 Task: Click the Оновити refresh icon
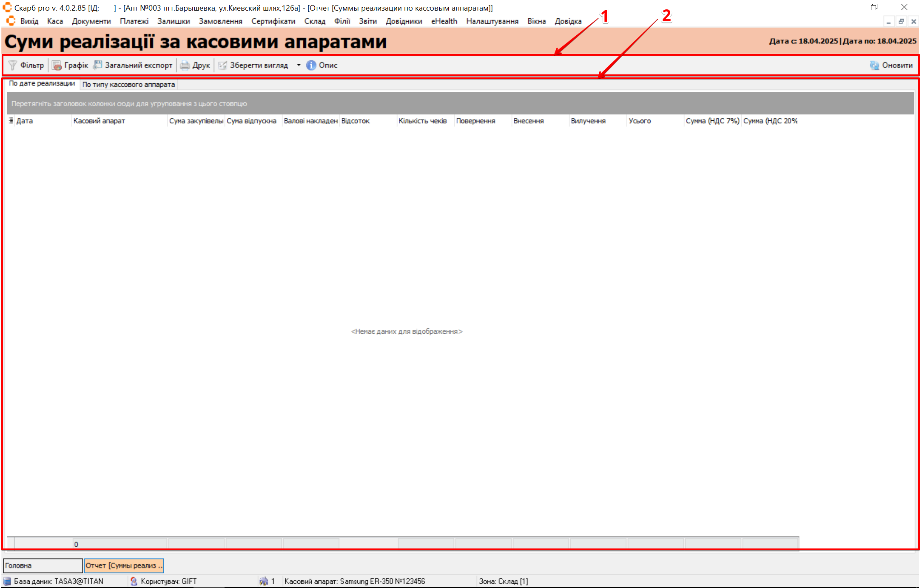pyautogui.click(x=874, y=65)
